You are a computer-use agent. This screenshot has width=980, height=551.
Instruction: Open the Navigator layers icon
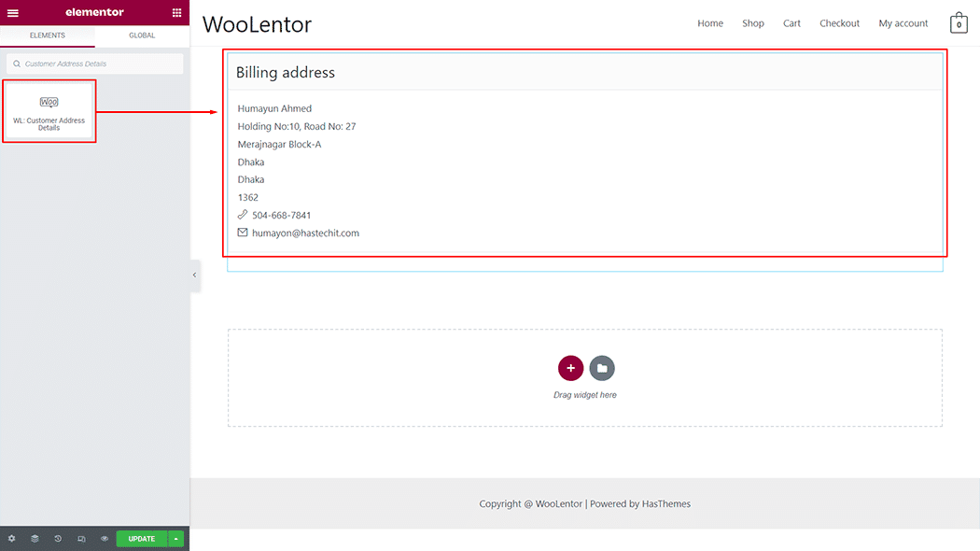(35, 539)
